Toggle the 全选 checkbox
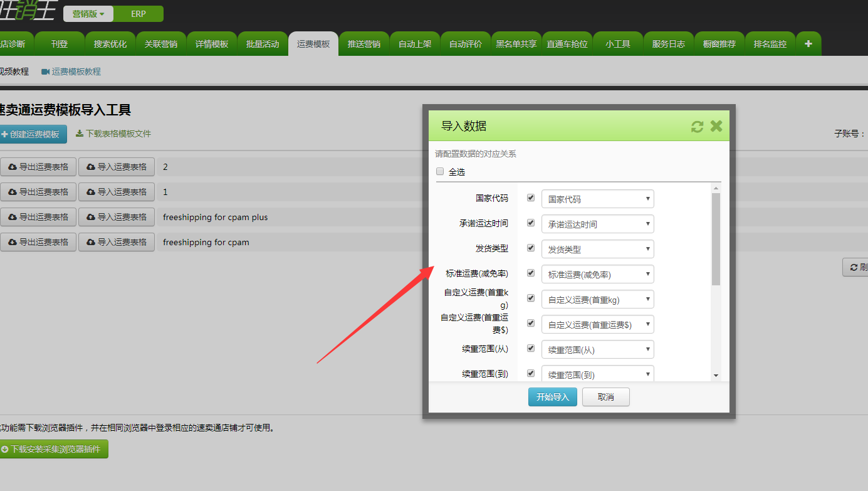The width and height of the screenshot is (868, 491). point(440,171)
